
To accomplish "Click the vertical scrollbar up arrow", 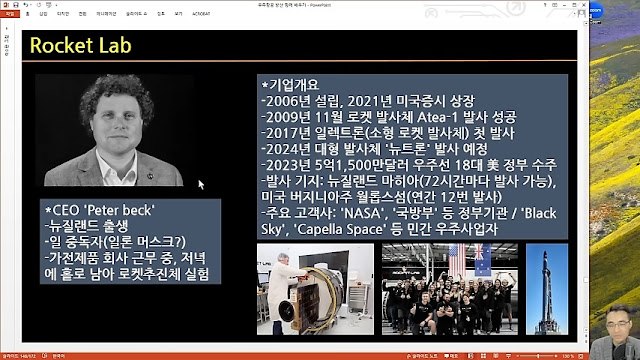I will [586, 23].
